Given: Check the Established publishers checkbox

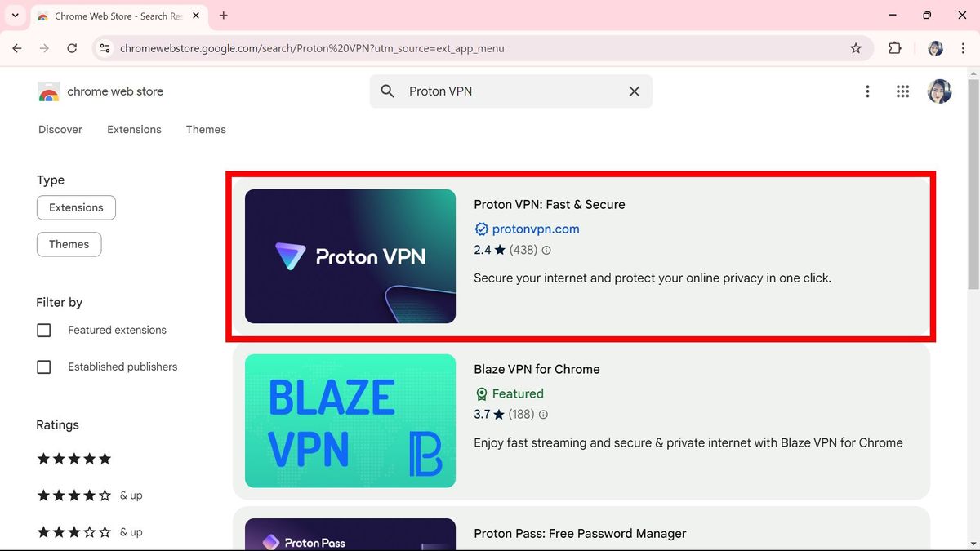Looking at the screenshot, I should coord(44,367).
